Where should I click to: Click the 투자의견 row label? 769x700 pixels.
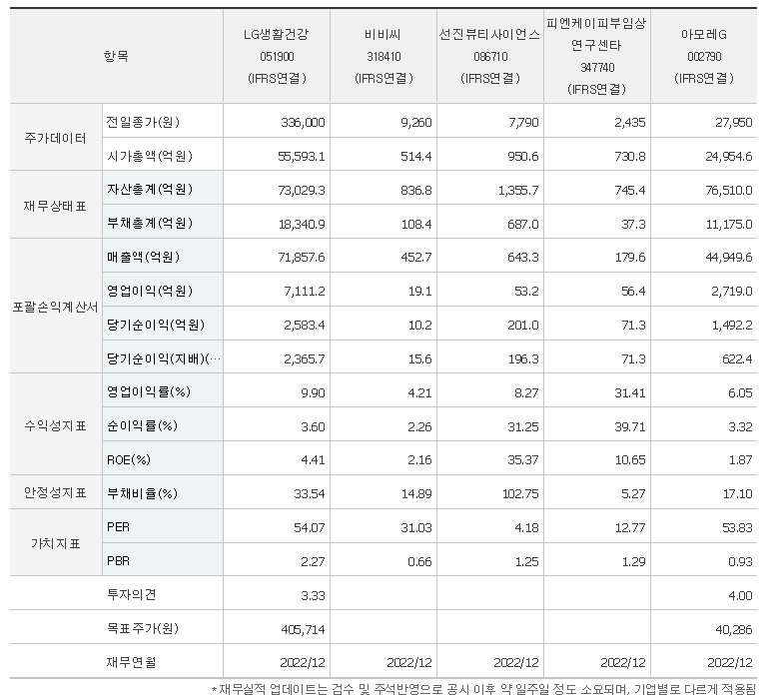(131, 594)
